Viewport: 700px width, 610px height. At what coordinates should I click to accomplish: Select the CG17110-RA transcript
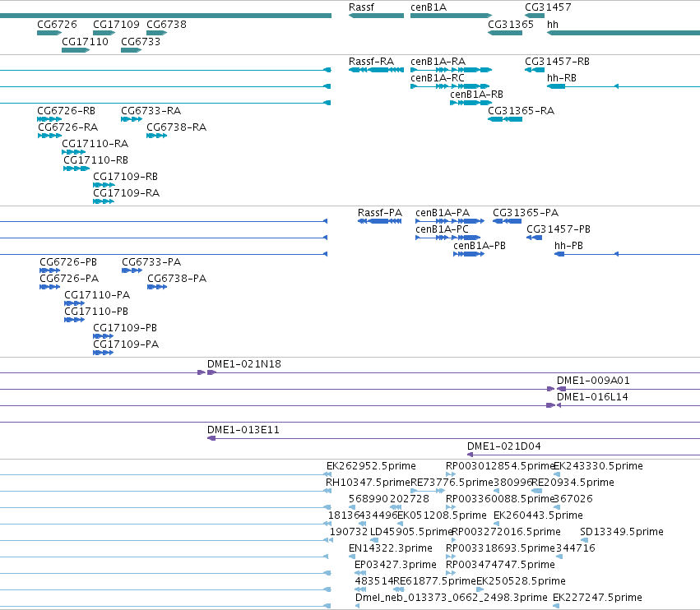coord(73,152)
